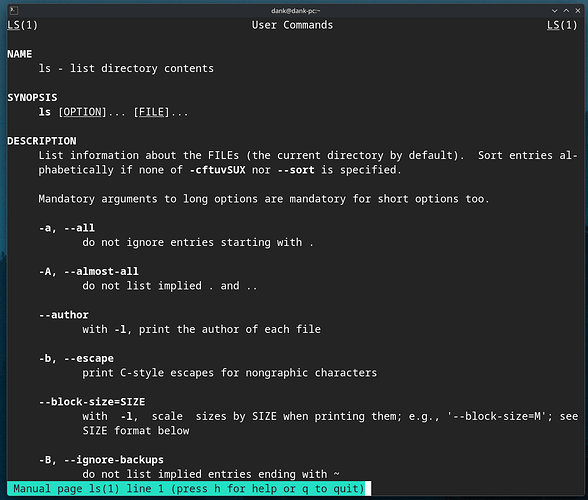This screenshot has height=500, width=588.
Task: Select the DESCRIPTION section heading
Action: point(42,141)
